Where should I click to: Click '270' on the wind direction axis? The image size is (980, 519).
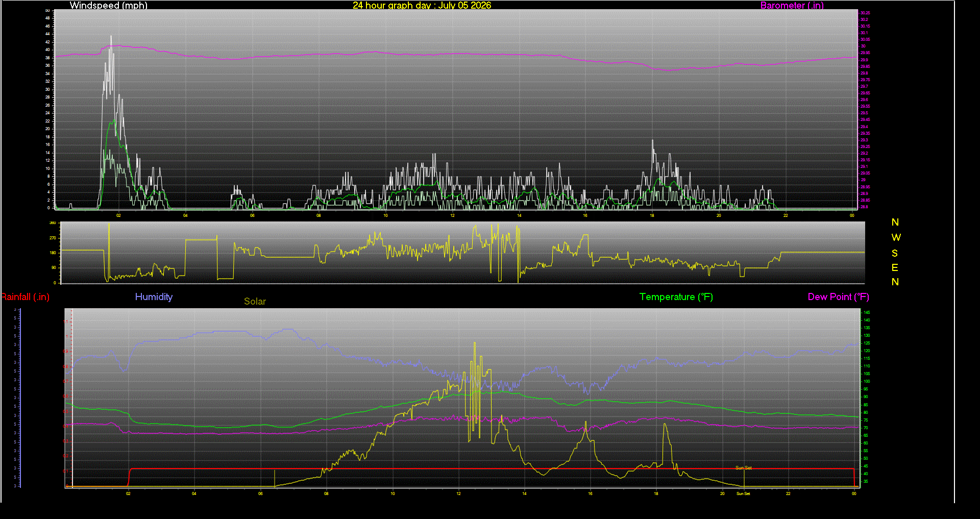coord(53,238)
